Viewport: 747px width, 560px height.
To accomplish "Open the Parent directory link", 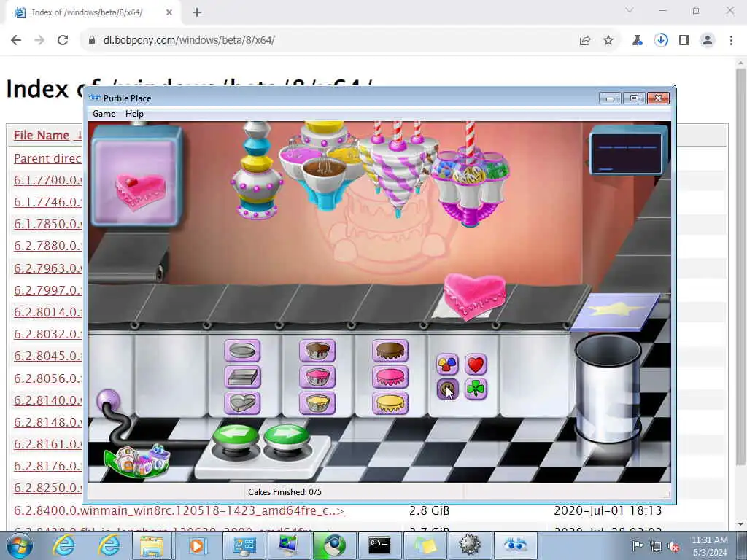I will click(47, 158).
